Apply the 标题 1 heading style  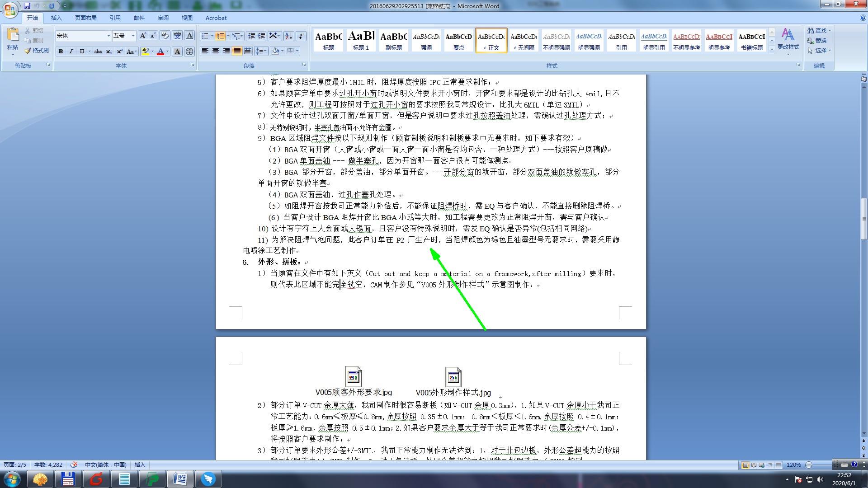[x=361, y=40]
